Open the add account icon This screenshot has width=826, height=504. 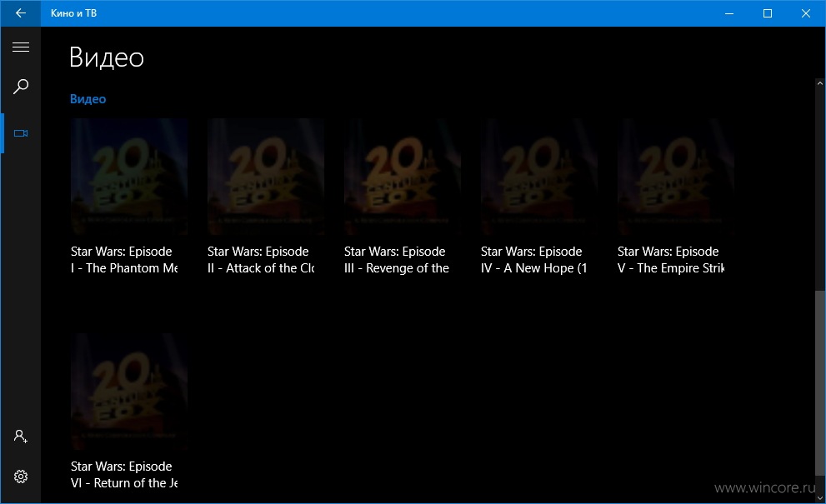(21, 437)
